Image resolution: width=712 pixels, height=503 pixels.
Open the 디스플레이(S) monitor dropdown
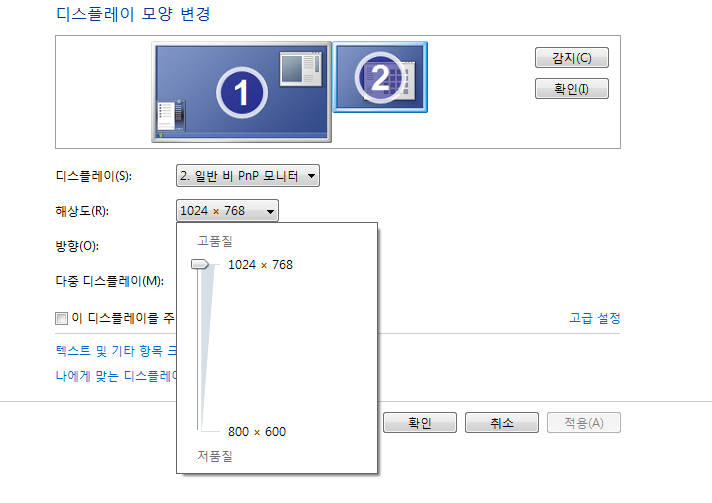click(248, 176)
